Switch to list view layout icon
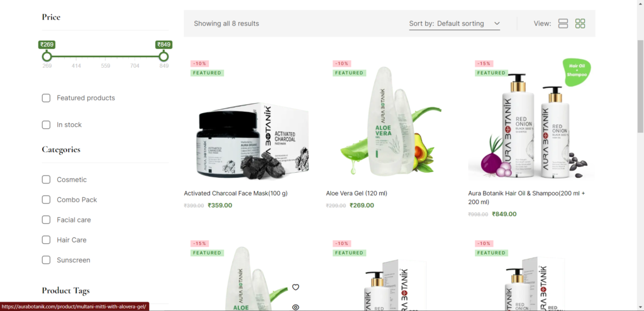Image resolution: width=644 pixels, height=311 pixels. click(563, 23)
